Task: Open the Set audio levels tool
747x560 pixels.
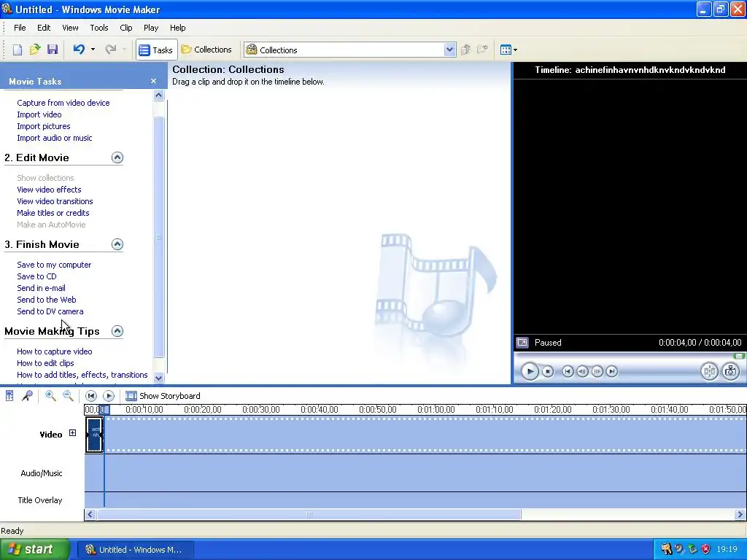Action: point(9,396)
